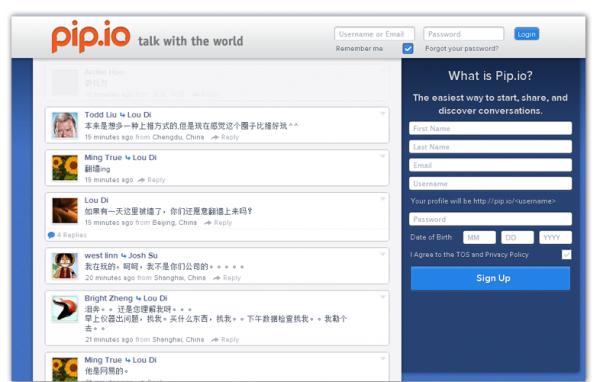Viewport: 600px width, 382px height.
Task: Click "Chengdu, China" location text
Action: (x=178, y=137)
